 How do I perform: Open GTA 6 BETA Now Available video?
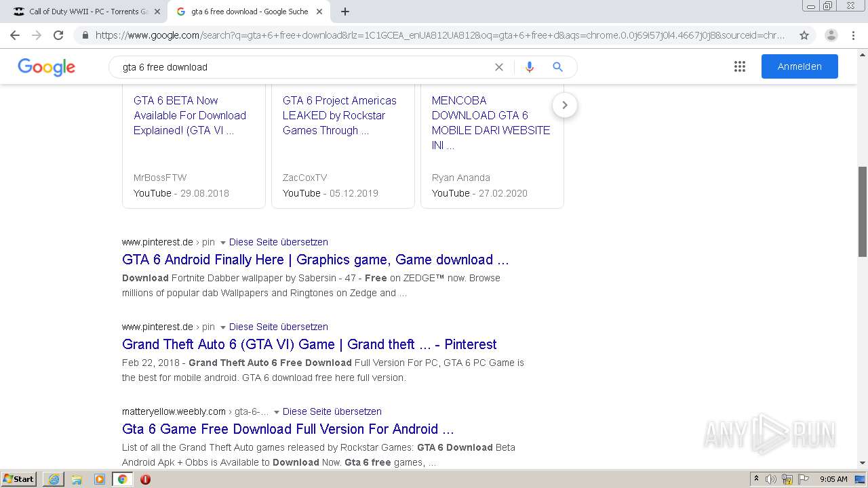(190, 115)
